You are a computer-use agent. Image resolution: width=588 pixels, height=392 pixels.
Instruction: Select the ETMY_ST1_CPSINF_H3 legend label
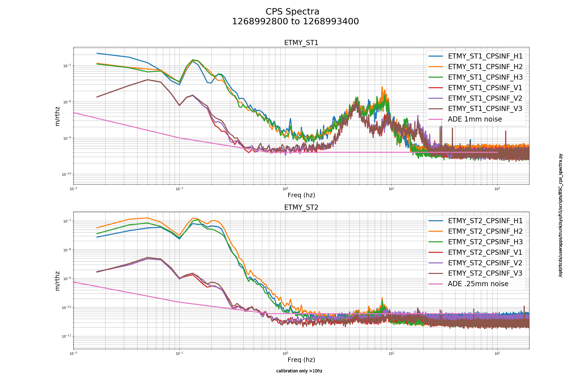point(485,77)
